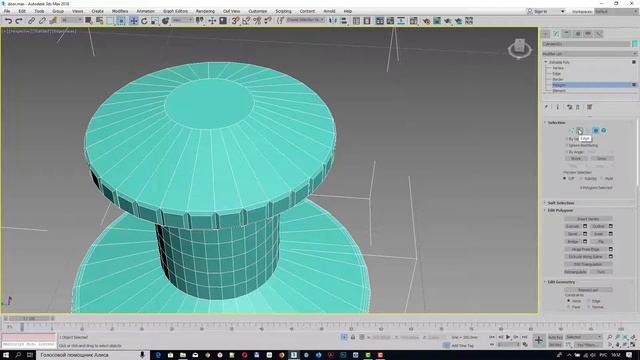Screen dimensions: 640x360
Task: Select the None constraint radio button
Action: click(569, 301)
